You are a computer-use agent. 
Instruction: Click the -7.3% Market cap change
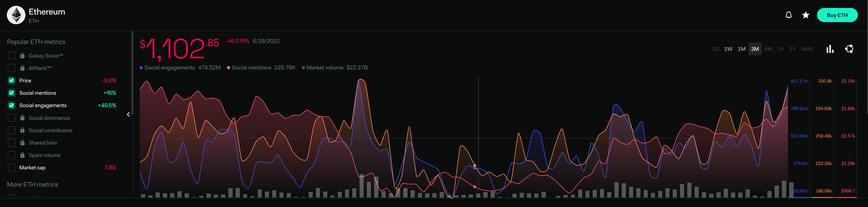[109, 168]
